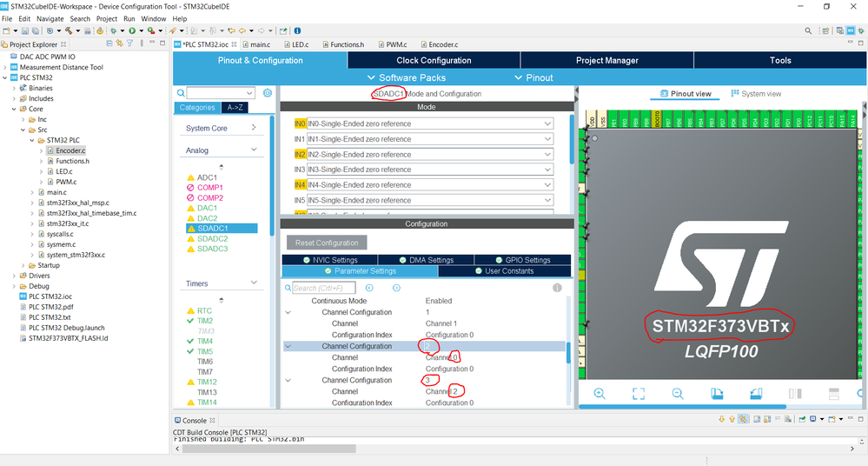This screenshot has height=466, width=868.
Task: Click parameter search input field
Action: [324, 288]
